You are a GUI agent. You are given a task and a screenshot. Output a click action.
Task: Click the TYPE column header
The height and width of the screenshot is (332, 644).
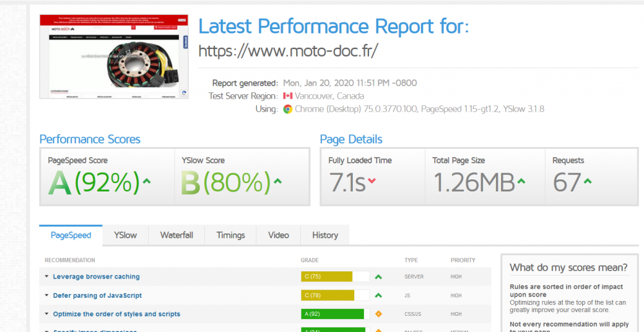(411, 260)
